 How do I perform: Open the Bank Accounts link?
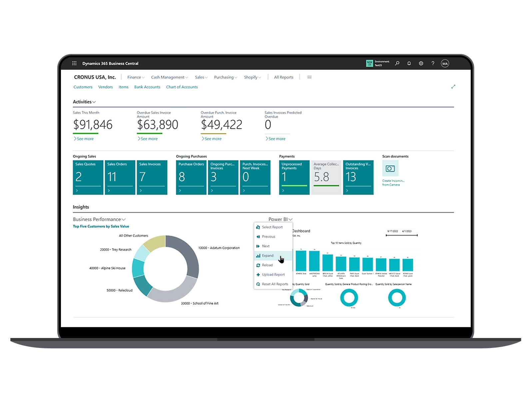click(147, 87)
